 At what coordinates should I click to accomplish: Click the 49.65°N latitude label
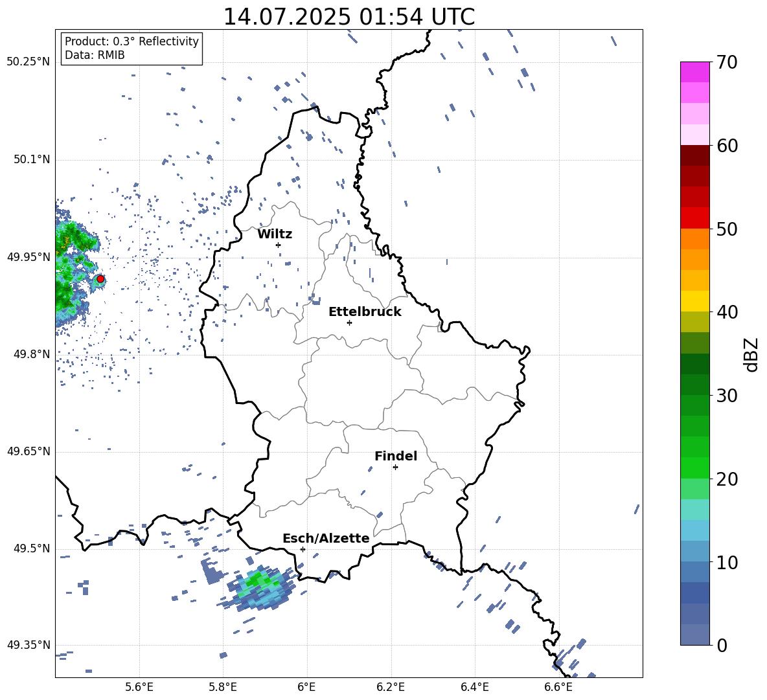click(x=28, y=451)
